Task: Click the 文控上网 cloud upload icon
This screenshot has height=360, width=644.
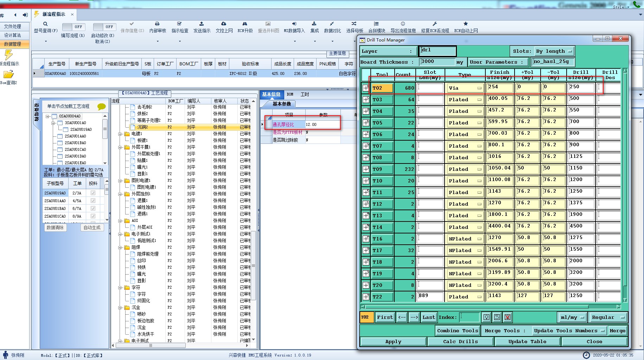Action: tap(224, 24)
